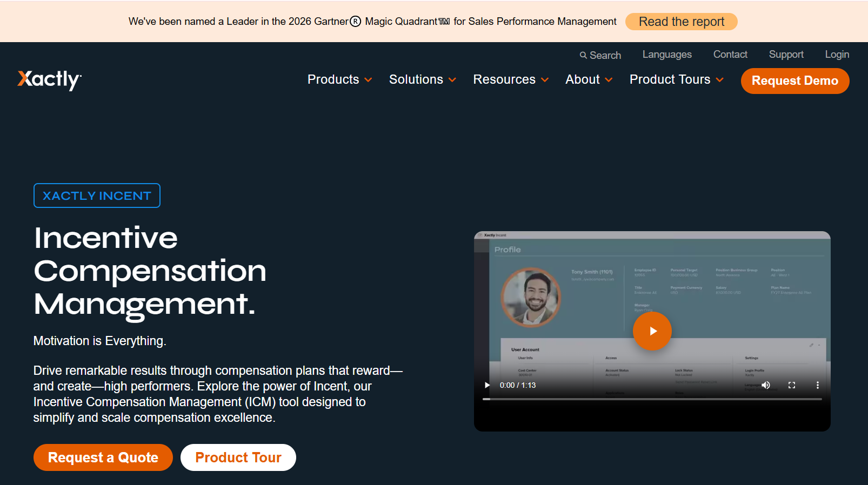Go to the Contact page
The width and height of the screenshot is (868, 485).
tap(730, 55)
